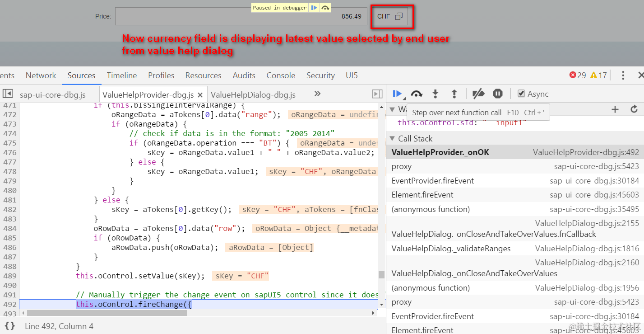Switch to sap-ui-core-dbg.js file tab
This screenshot has height=334, width=644.
(x=53, y=94)
